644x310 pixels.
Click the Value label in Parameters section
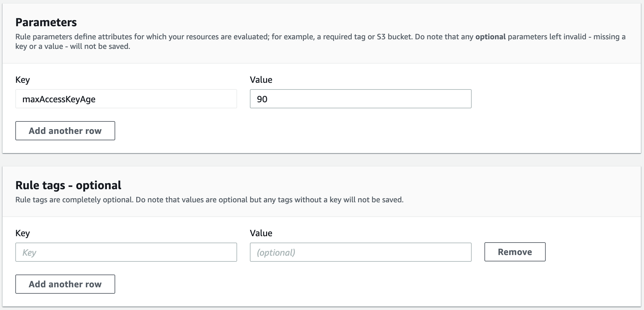click(261, 80)
